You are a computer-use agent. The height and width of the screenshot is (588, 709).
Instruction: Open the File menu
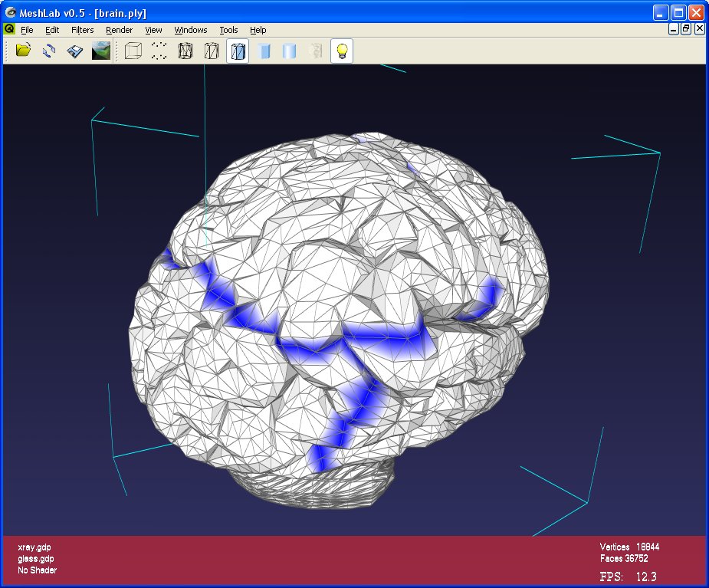pyautogui.click(x=27, y=30)
